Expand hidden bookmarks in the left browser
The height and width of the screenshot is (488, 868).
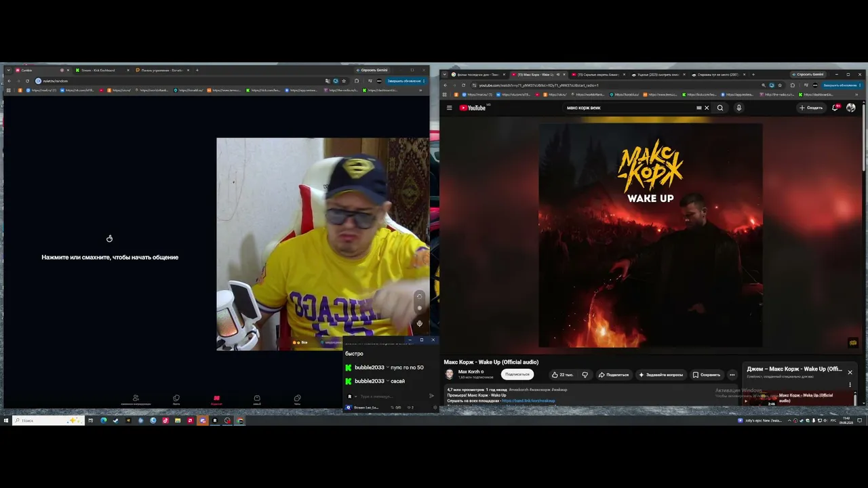point(420,90)
